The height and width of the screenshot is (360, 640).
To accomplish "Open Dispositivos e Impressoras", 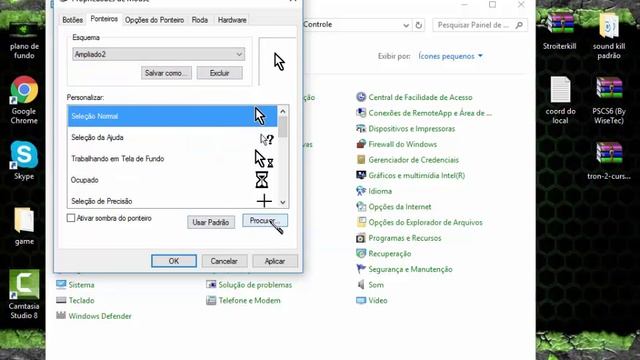I will [411, 129].
